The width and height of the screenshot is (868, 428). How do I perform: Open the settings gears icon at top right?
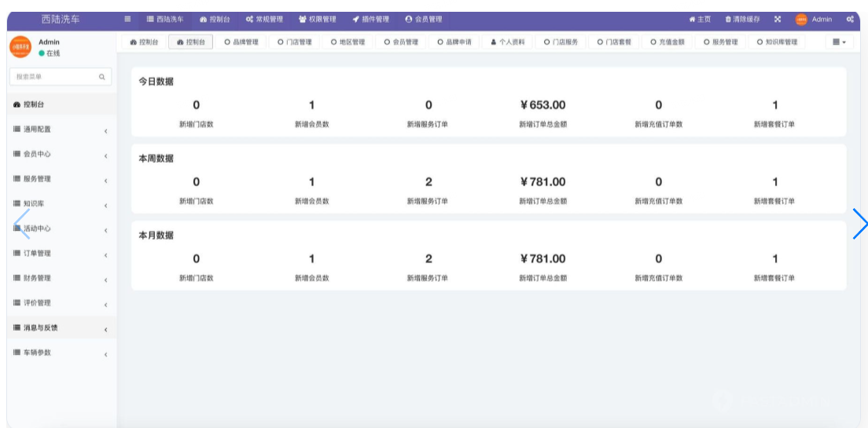point(850,19)
